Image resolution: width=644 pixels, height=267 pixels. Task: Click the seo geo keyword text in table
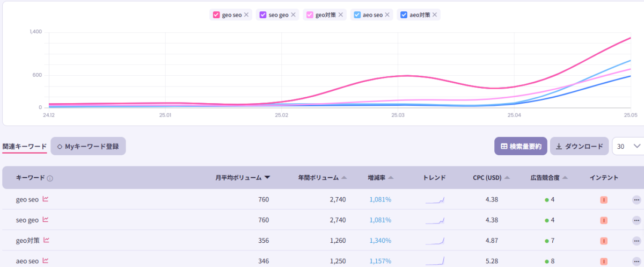[x=27, y=220]
